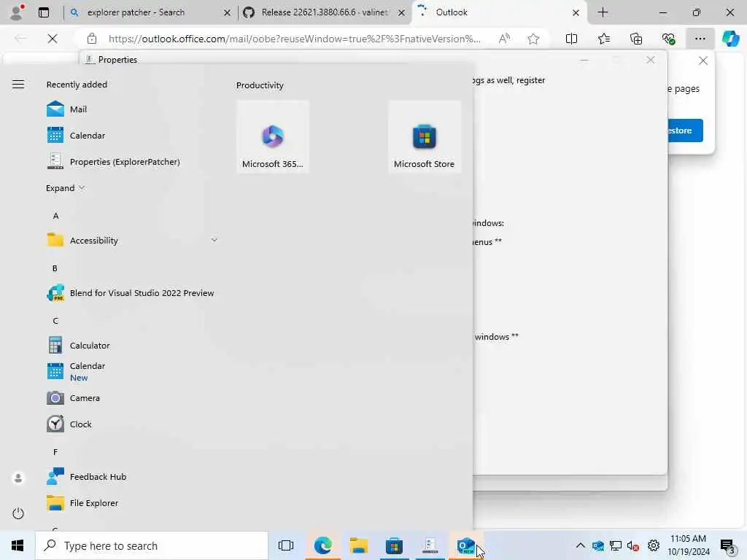The height and width of the screenshot is (560, 747).
Task: Click the Windows Start button
Action: click(18, 545)
